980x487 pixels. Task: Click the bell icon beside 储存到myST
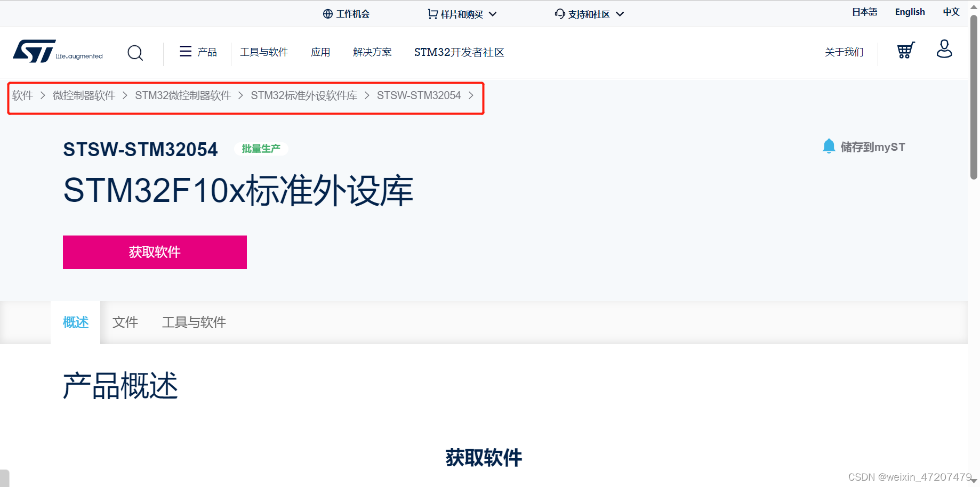829,147
